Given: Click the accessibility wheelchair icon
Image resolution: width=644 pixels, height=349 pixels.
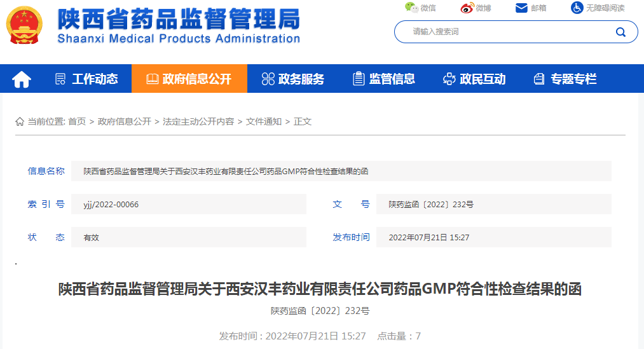Looking at the screenshot, I should [577, 8].
